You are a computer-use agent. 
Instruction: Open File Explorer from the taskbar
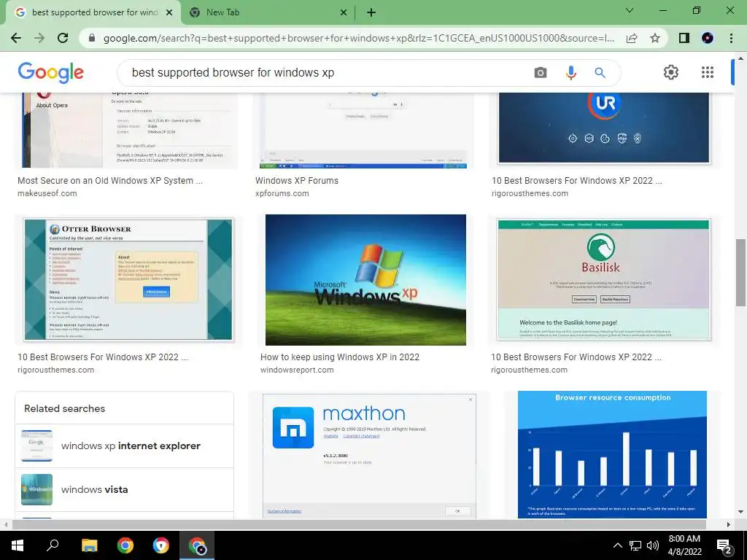[89, 545]
